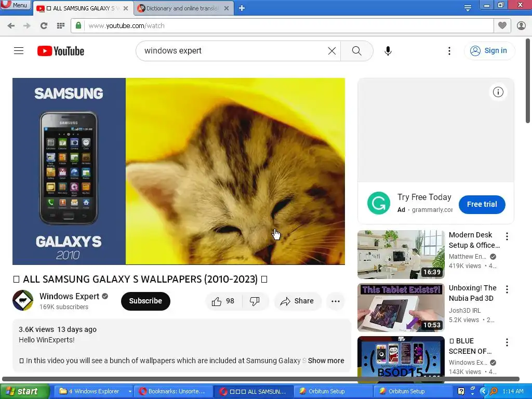
Task: Click the video player area
Action: [x=179, y=171]
